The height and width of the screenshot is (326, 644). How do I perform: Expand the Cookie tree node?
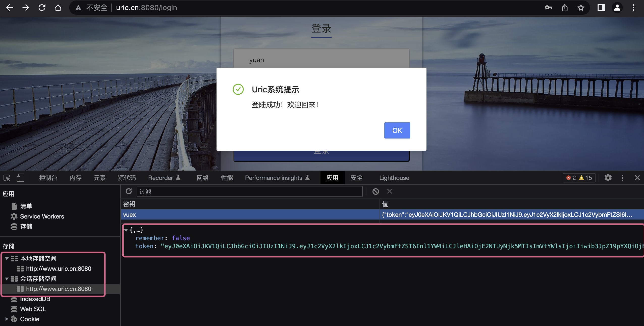pyautogui.click(x=7, y=319)
